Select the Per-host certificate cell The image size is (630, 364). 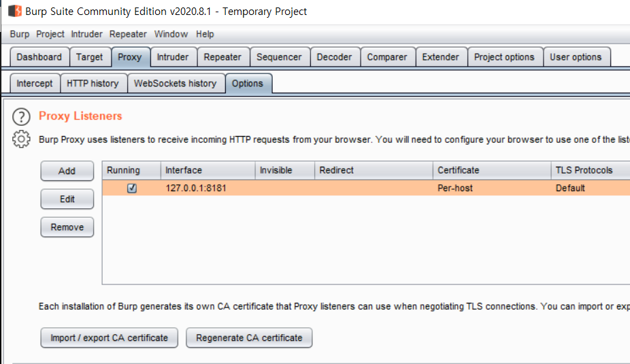[492, 188]
